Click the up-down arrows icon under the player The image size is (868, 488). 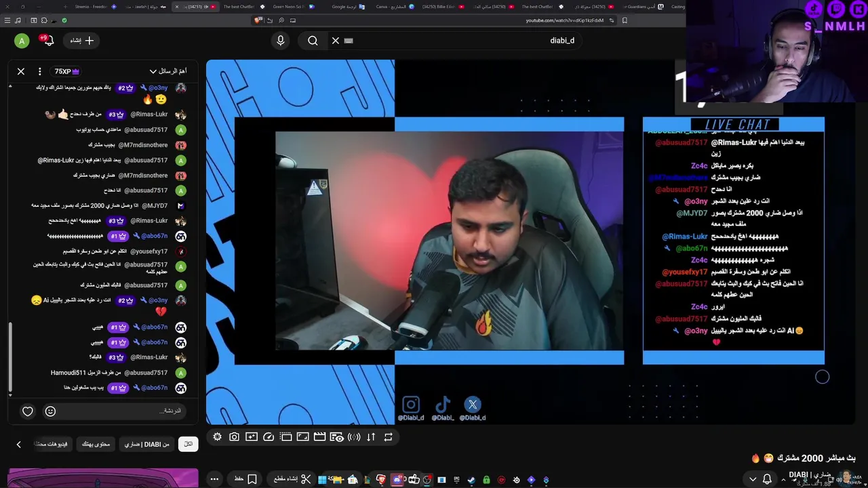371,437
